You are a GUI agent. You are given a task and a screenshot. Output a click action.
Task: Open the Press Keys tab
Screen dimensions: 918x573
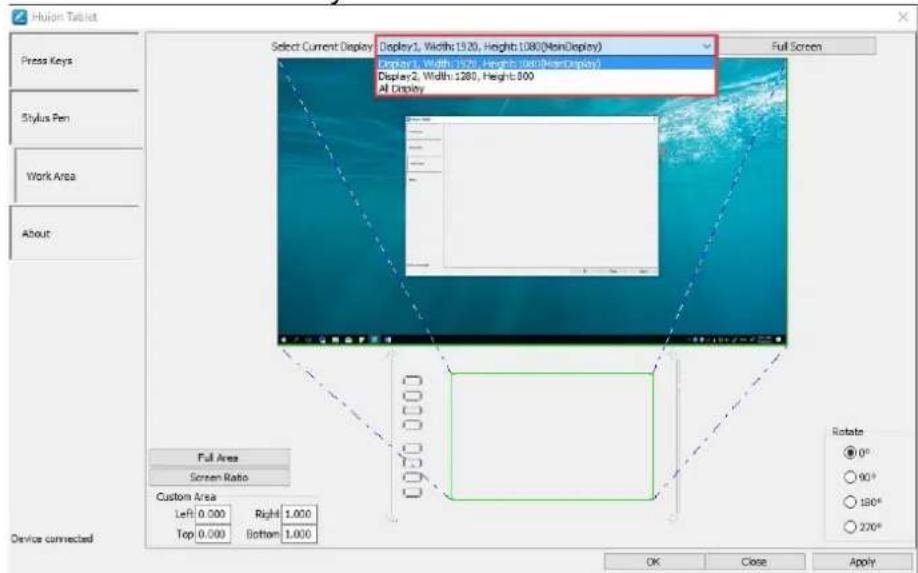point(74,60)
